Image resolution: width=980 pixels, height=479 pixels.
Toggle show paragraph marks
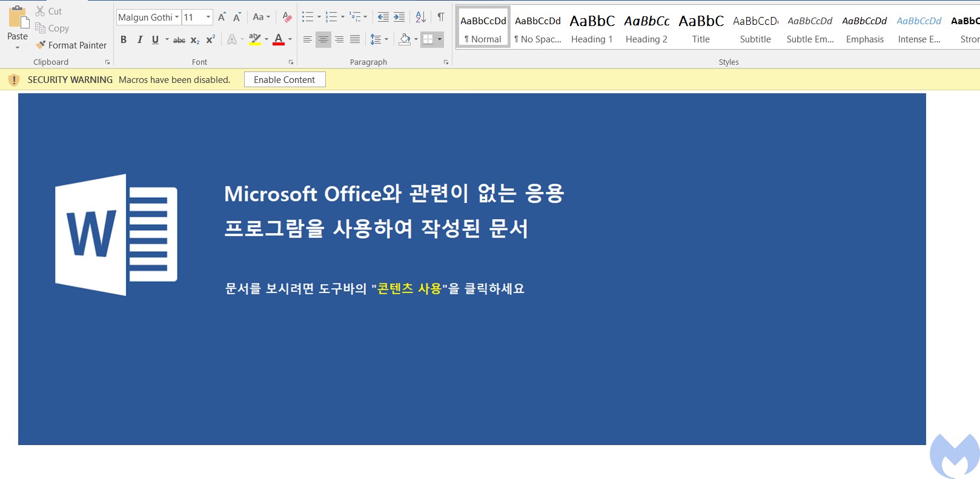[x=441, y=18]
